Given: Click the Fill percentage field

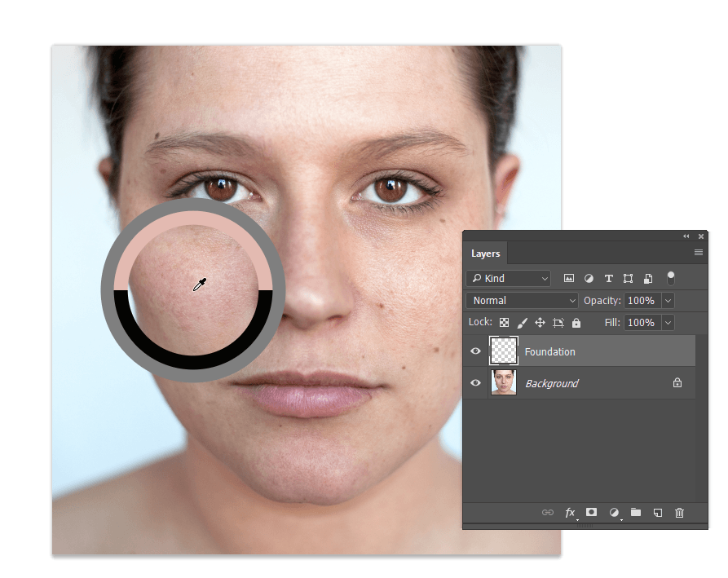Looking at the screenshot, I should click(x=641, y=323).
